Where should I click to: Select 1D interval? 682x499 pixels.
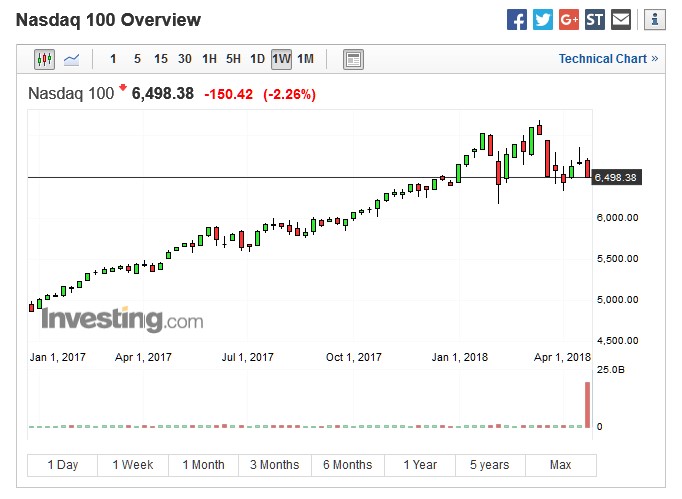tap(257, 59)
